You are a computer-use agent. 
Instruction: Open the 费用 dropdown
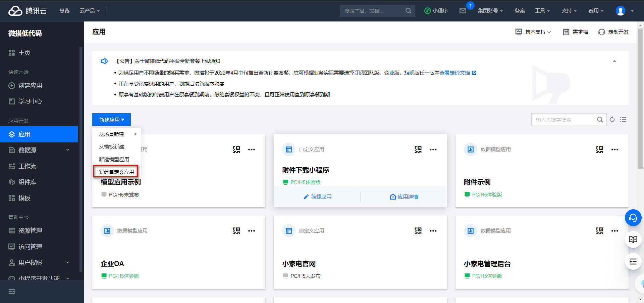tap(596, 11)
